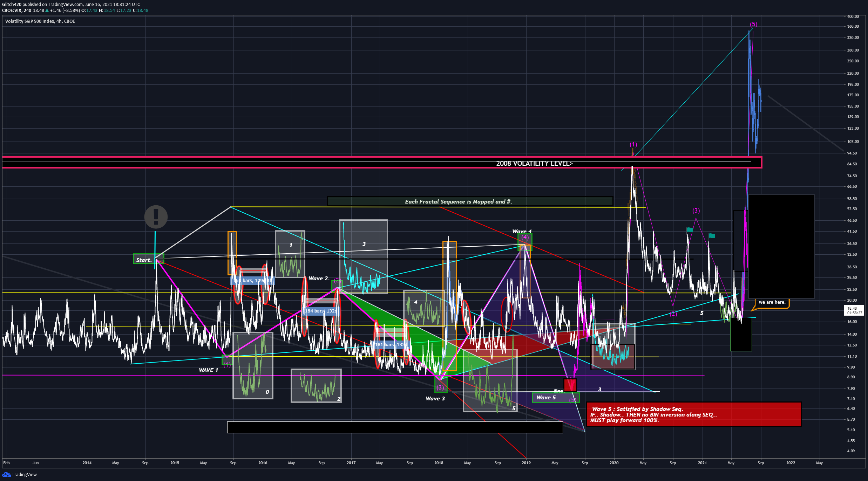
Task: Click the 2014 time axis label
Action: 87,463
